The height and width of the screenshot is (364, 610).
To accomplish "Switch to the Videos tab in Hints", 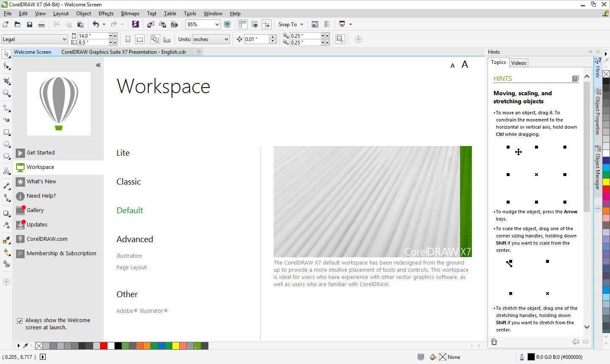I will [518, 63].
